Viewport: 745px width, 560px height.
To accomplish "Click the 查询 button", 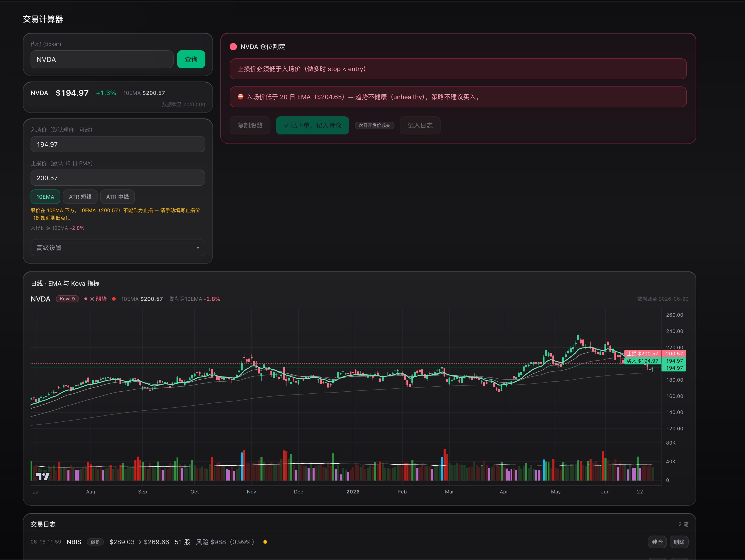I will tap(191, 59).
